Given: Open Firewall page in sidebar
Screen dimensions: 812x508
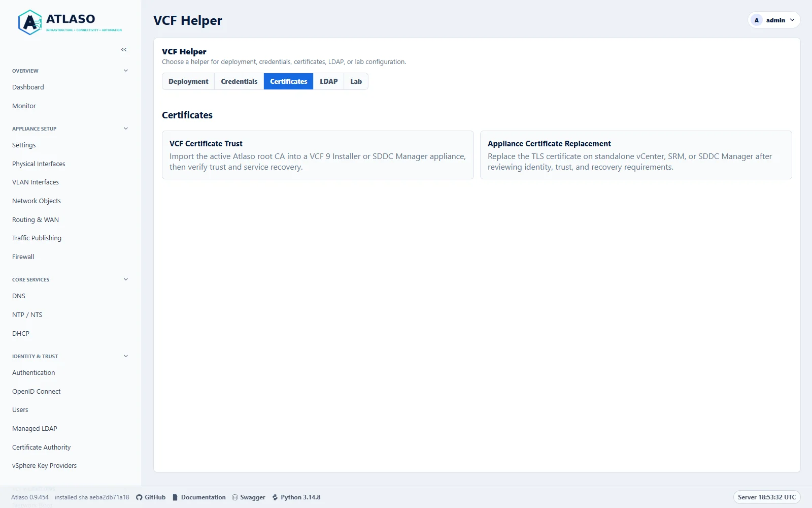Looking at the screenshot, I should pos(23,257).
